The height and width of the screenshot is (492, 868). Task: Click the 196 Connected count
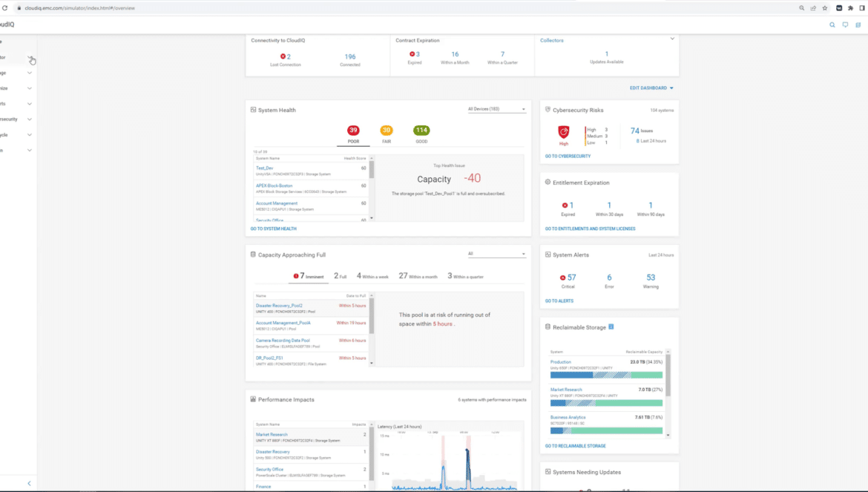[x=350, y=56]
